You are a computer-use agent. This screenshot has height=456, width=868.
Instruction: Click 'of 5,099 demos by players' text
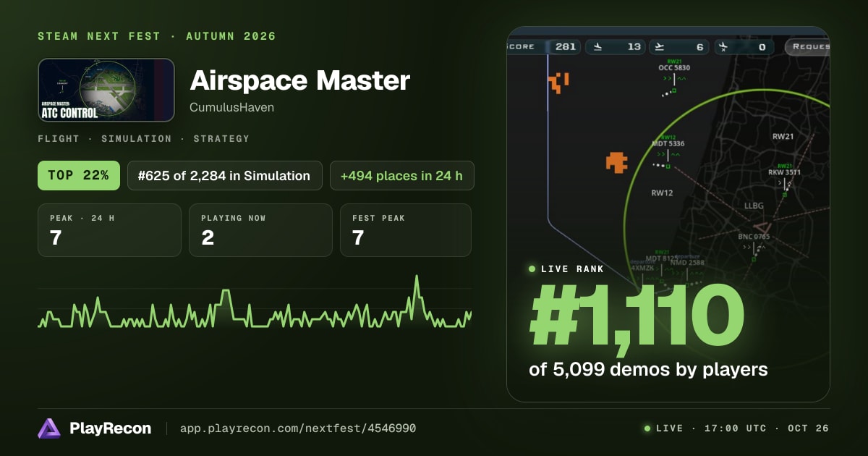[648, 369]
